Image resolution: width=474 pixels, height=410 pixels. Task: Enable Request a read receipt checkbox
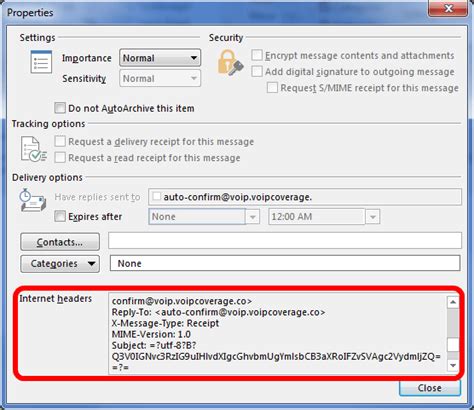tap(60, 157)
